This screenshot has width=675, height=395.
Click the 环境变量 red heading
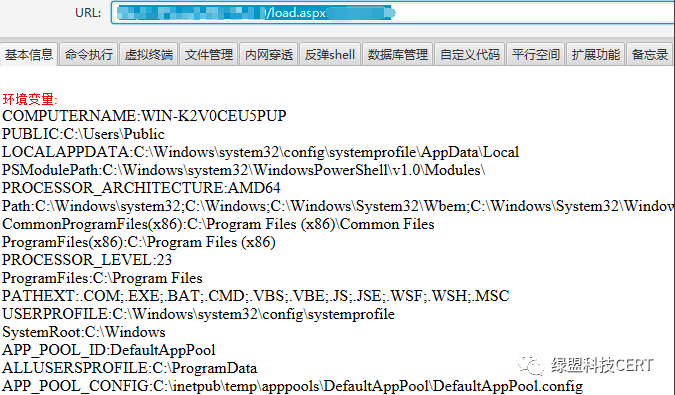(x=30, y=99)
